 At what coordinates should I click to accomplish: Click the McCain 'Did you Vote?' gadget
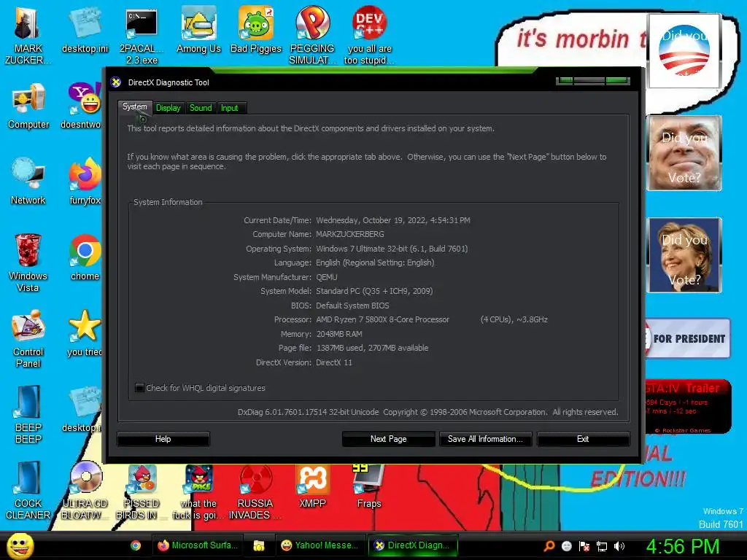684,153
